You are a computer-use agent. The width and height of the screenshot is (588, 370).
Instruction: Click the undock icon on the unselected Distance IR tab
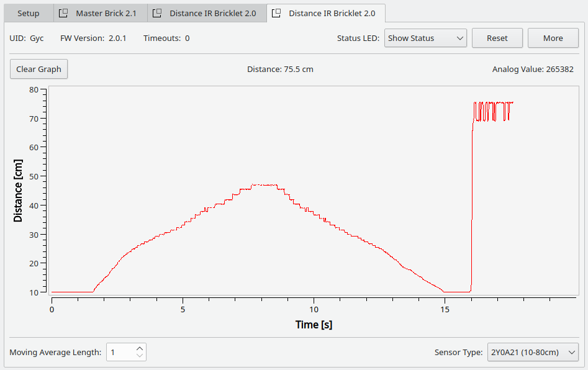(157, 13)
